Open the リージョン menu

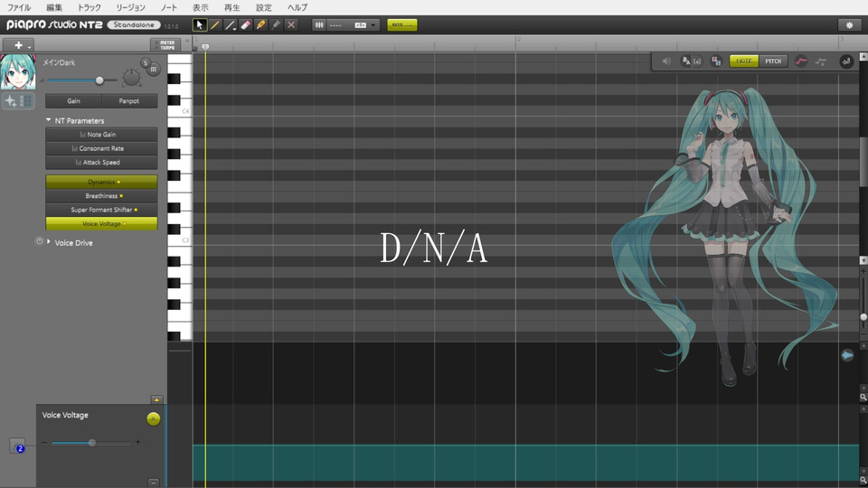pos(130,7)
